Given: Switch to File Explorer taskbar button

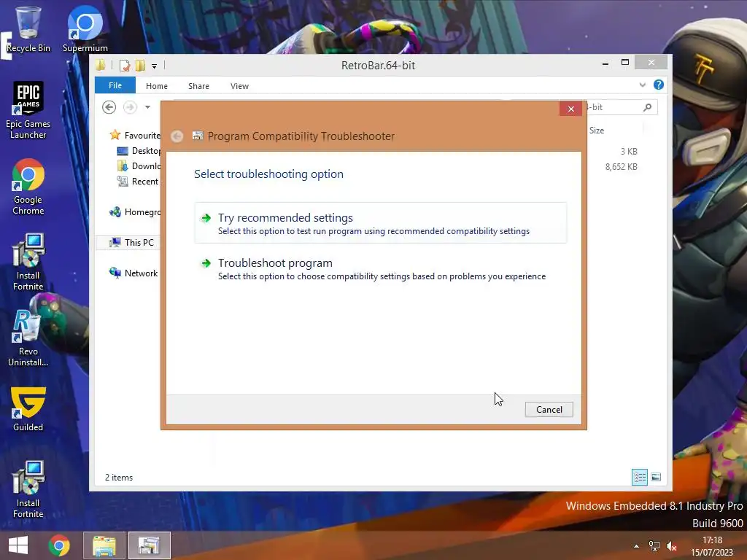Looking at the screenshot, I should (104, 545).
